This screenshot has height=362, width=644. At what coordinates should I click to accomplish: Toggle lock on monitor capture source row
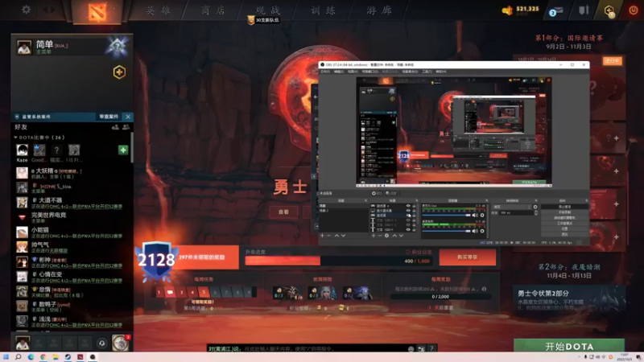pos(414,211)
